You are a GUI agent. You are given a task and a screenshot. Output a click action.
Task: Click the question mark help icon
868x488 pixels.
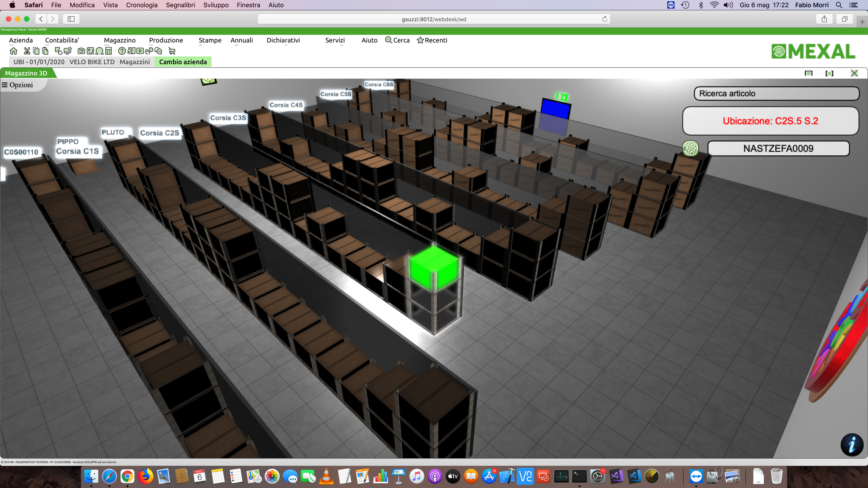pyautogui.click(x=122, y=51)
